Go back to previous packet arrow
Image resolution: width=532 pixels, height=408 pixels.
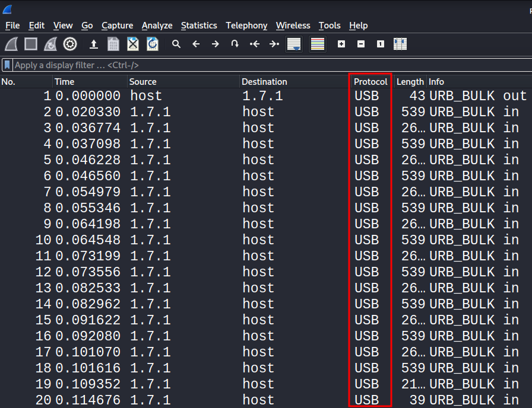point(196,44)
